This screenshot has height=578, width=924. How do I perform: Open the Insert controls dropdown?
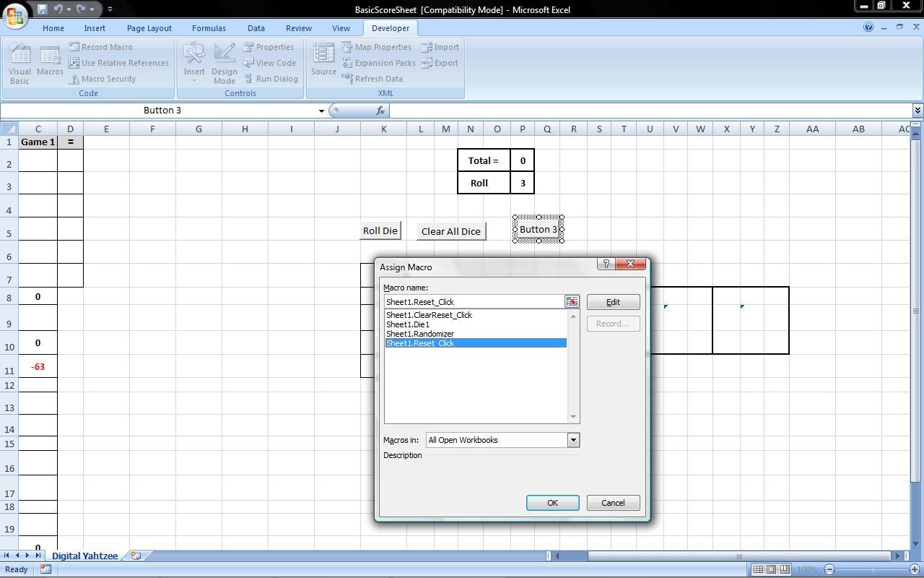click(194, 64)
